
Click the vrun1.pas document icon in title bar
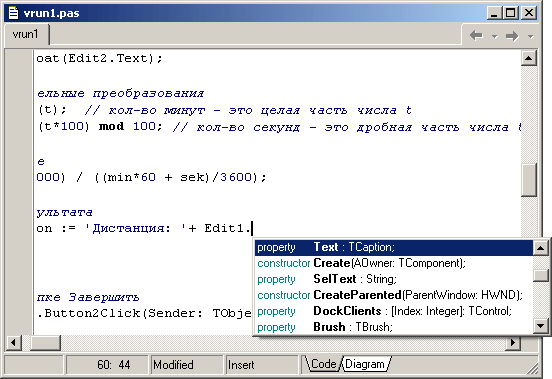(x=14, y=13)
